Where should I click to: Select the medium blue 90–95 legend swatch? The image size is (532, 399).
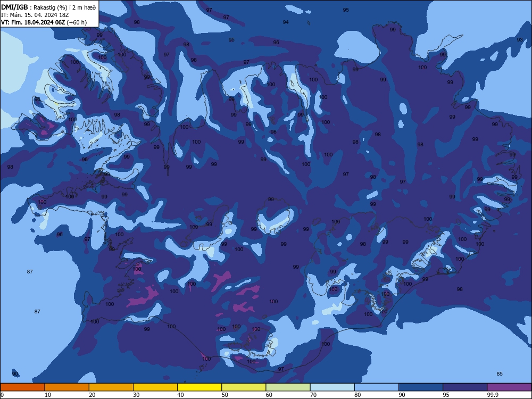tap(421, 387)
